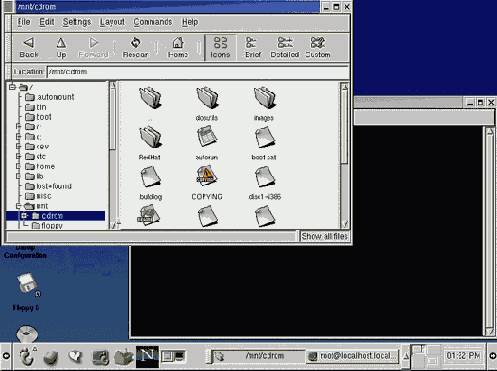
Task: Click the file pane scrollbar thumb
Action: pos(345,128)
